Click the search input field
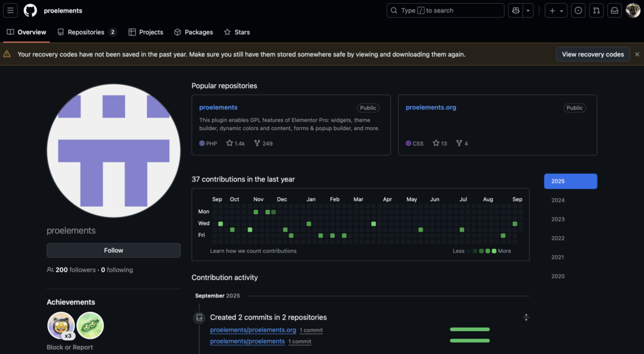Viewport: 644px width, 354px height. pos(445,11)
